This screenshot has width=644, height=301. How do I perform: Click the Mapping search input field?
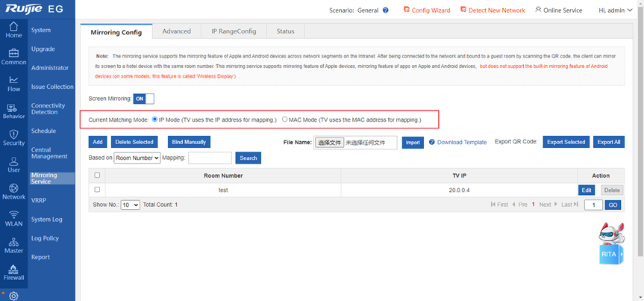(x=210, y=158)
